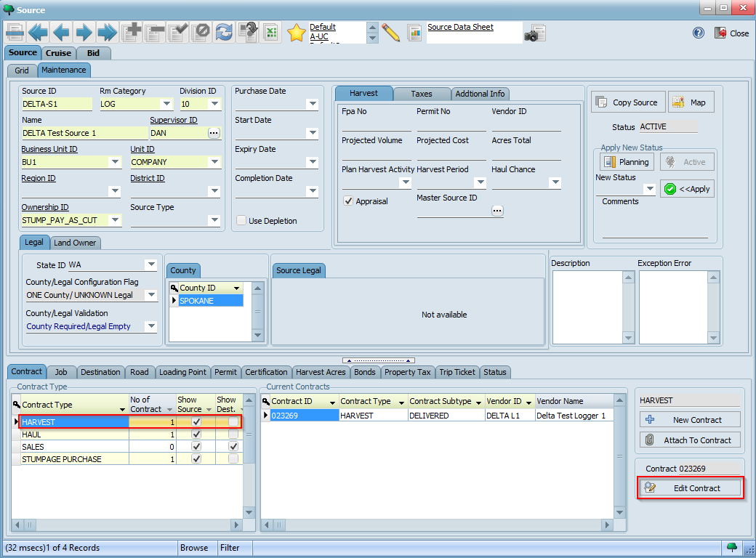Switch to the Grid tab

(22, 70)
